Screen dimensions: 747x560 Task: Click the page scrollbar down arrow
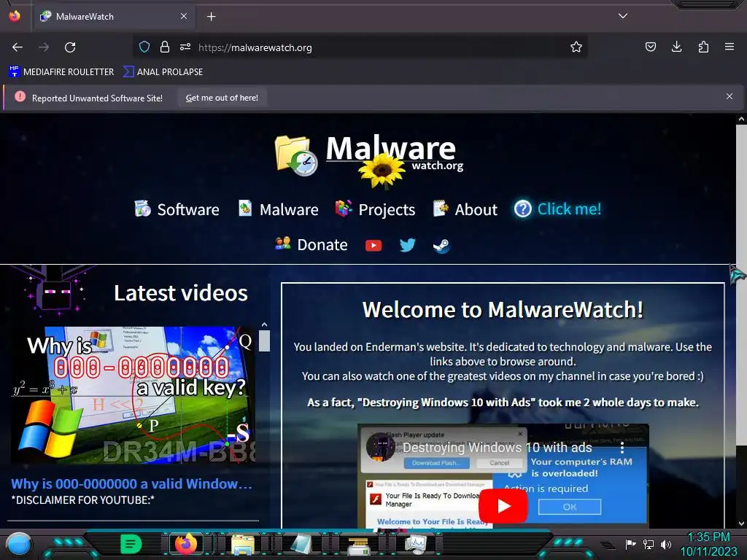point(741,524)
